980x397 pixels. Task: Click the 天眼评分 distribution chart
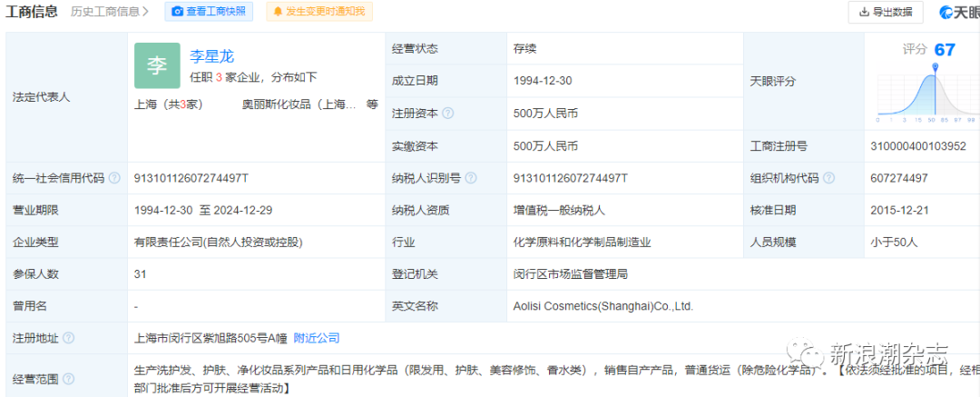click(928, 93)
